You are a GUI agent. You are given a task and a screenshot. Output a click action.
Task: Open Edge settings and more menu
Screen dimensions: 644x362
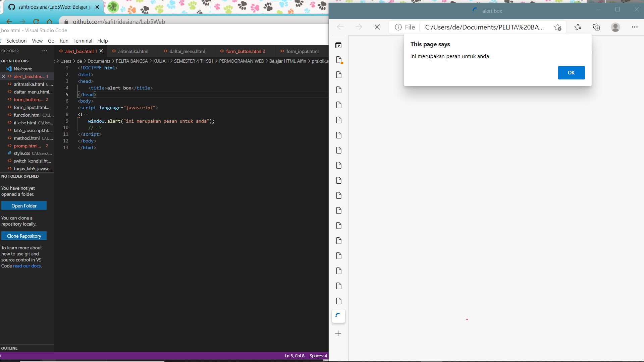pyautogui.click(x=635, y=27)
